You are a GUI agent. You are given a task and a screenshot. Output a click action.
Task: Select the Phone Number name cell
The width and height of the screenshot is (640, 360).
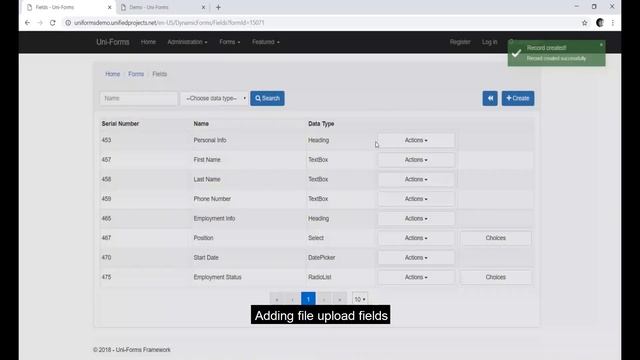point(212,199)
